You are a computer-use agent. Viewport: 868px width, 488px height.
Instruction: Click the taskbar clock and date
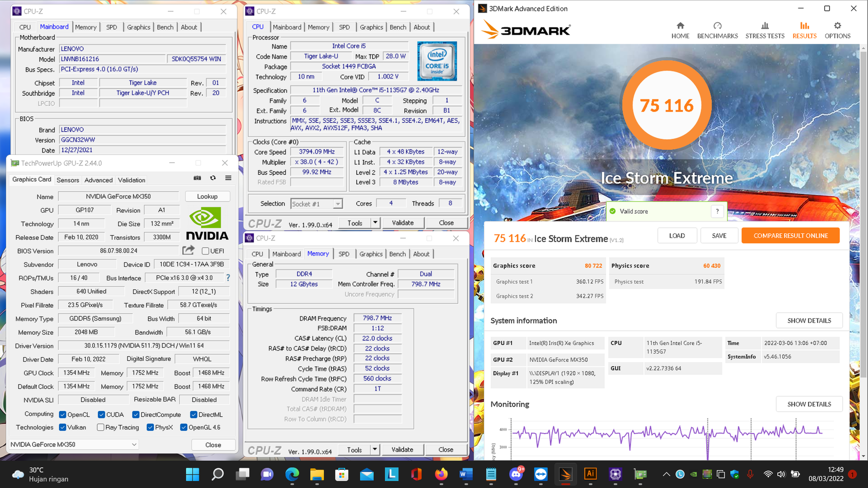(x=826, y=474)
